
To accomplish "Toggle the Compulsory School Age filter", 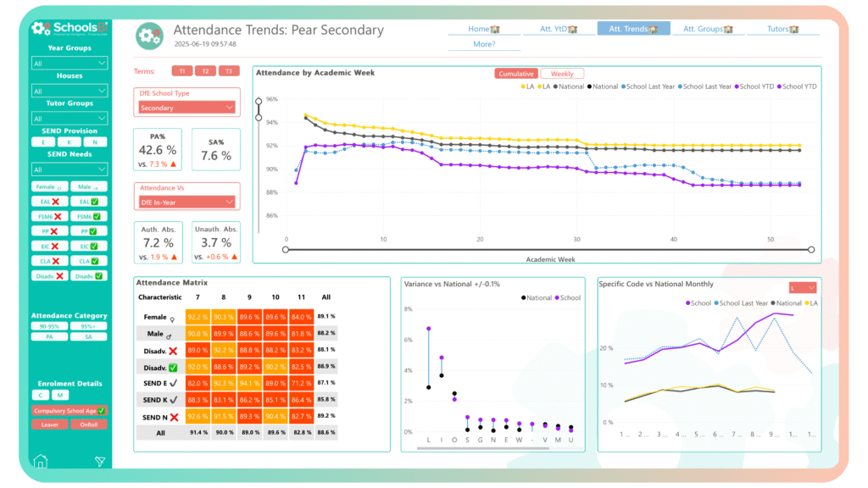I will tap(70, 411).
